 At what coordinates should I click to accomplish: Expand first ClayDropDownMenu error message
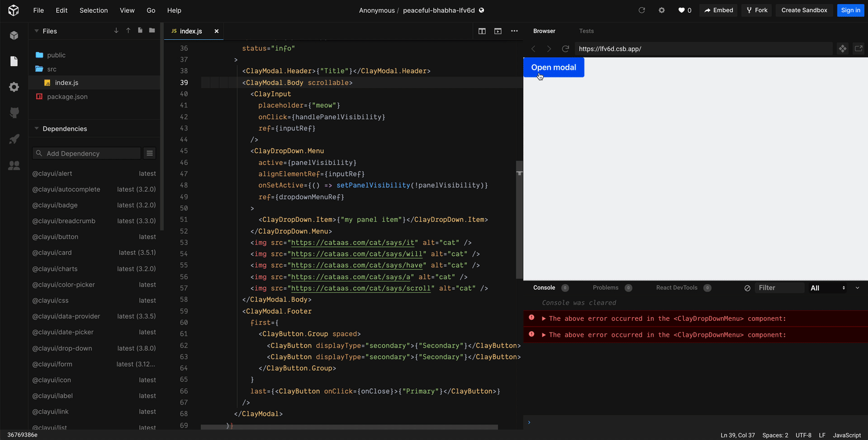pyautogui.click(x=544, y=318)
